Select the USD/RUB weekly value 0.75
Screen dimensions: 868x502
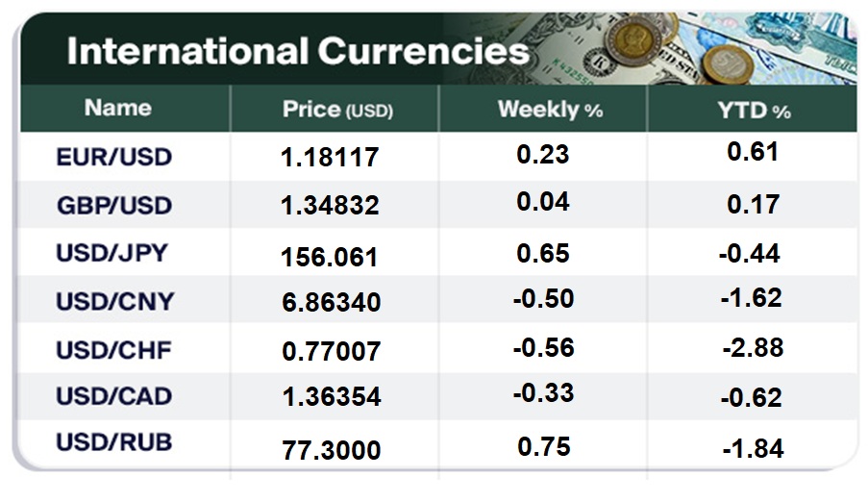(x=543, y=446)
